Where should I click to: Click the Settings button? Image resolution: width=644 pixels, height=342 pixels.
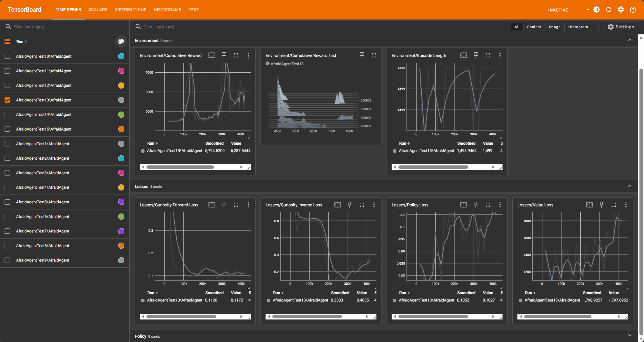[621, 27]
